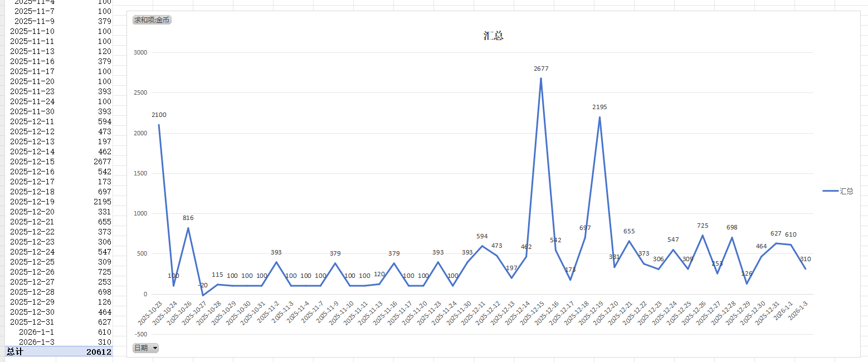Select the -20 data label on chart
This screenshot has height=362, width=868.
click(x=202, y=285)
